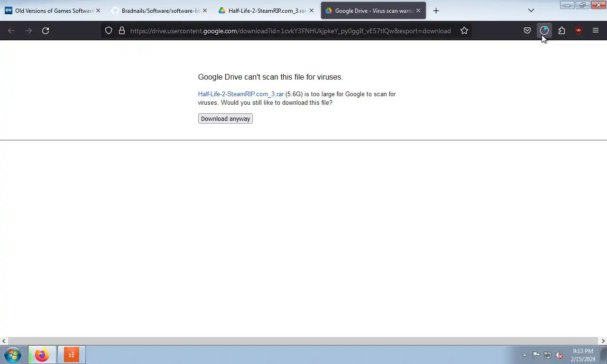Open the orange app in taskbar
Screen dimensions: 607x364
pos(71,355)
